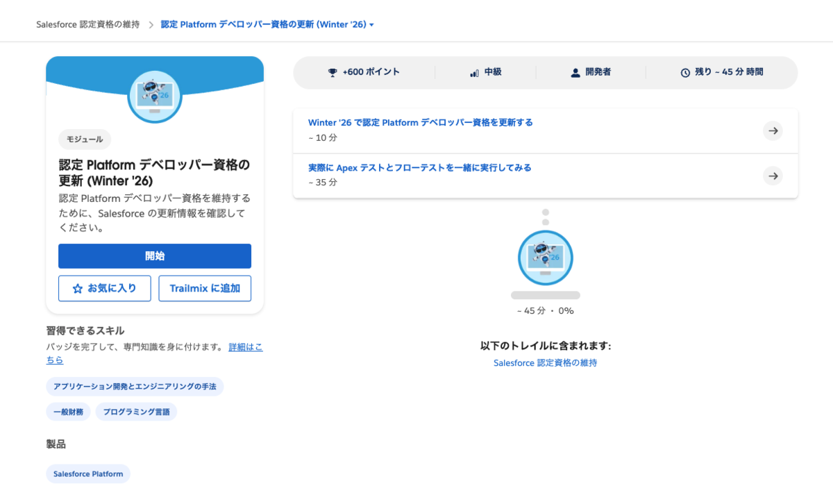Click the ~ 10 分 duration text

(323, 137)
